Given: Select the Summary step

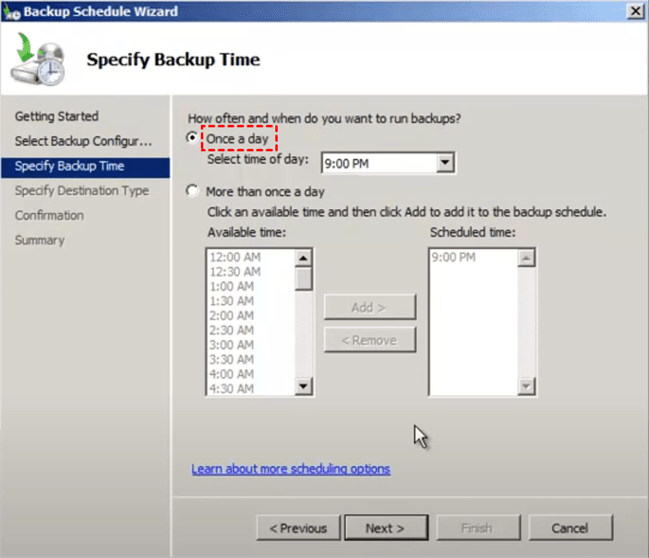Looking at the screenshot, I should click(x=40, y=241).
